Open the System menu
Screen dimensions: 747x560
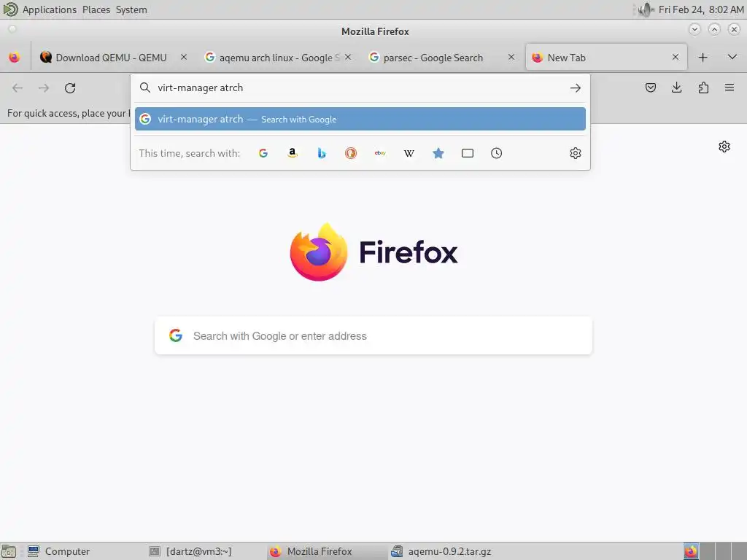pyautogui.click(x=131, y=9)
